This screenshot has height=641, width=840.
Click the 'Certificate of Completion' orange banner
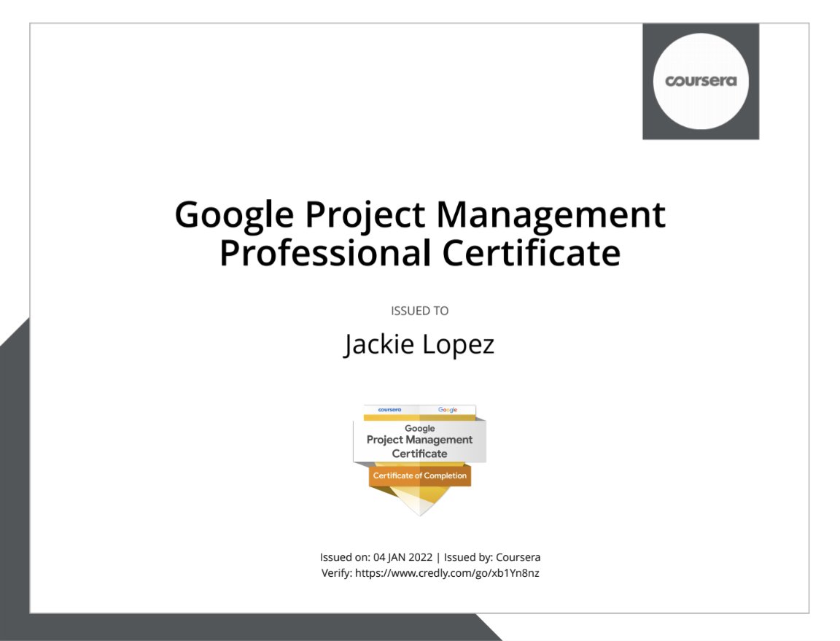click(419, 476)
